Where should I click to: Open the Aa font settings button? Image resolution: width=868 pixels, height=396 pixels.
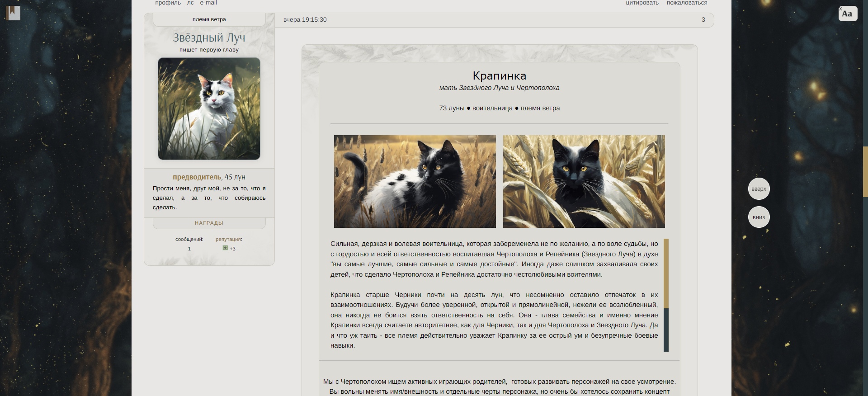click(x=848, y=14)
